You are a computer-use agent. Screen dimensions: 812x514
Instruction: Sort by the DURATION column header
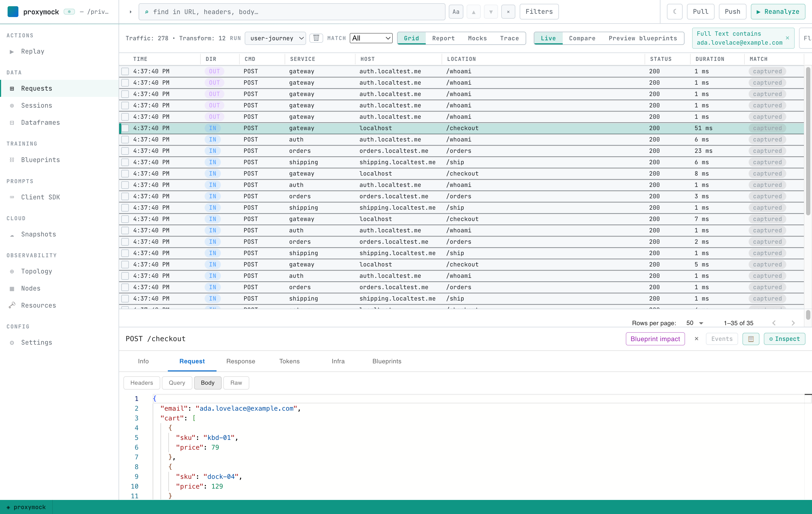click(709, 59)
